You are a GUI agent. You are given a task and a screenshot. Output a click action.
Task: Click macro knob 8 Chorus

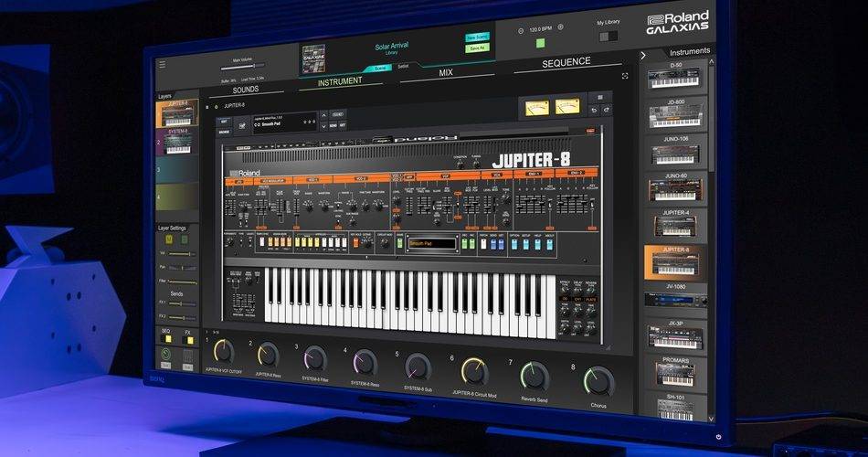pyautogui.click(x=598, y=382)
